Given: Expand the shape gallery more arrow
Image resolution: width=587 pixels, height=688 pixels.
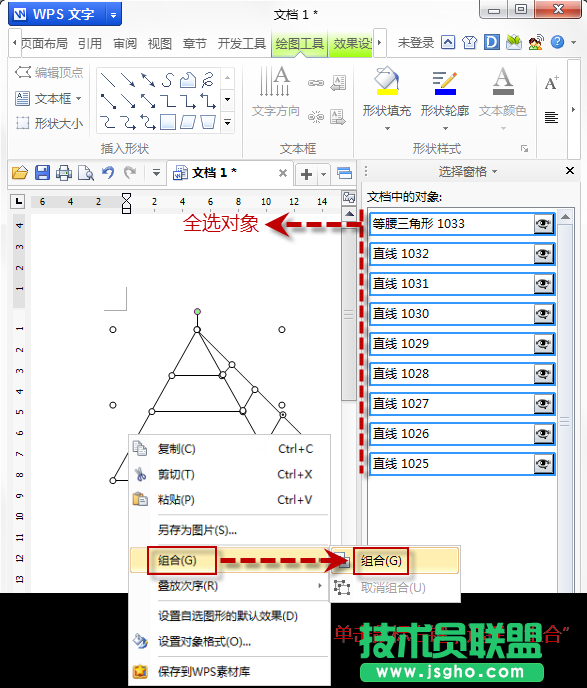Looking at the screenshot, I should pos(227,122).
